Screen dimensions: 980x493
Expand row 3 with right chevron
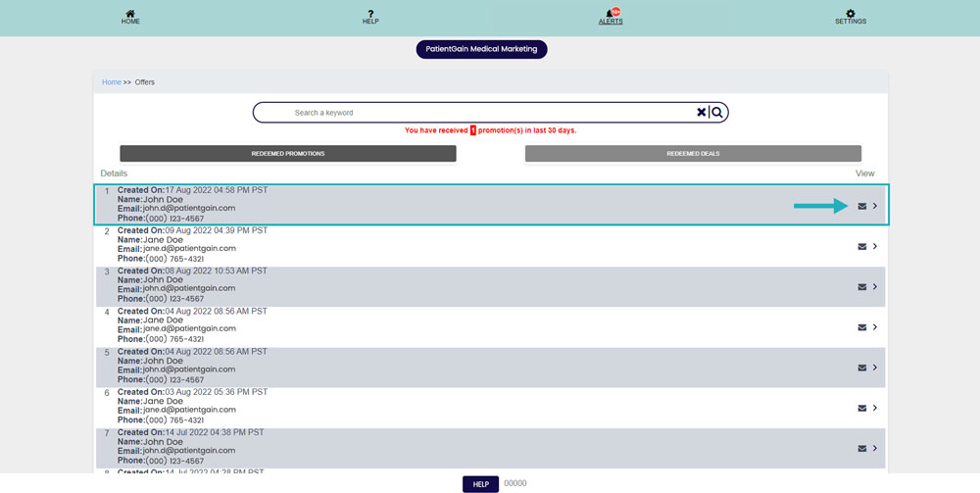[x=875, y=287]
